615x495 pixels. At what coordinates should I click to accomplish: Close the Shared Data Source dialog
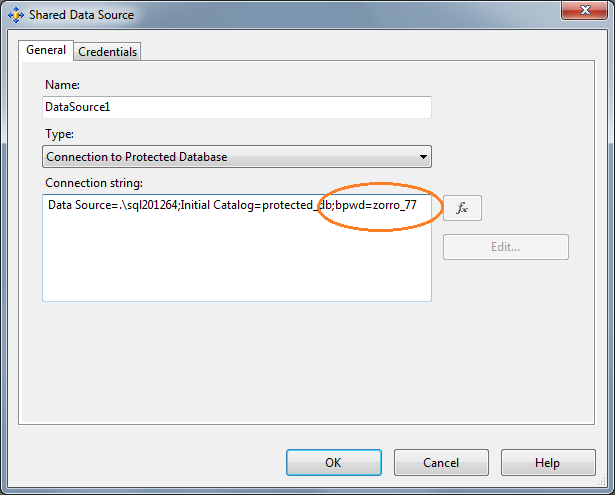pyautogui.click(x=586, y=12)
